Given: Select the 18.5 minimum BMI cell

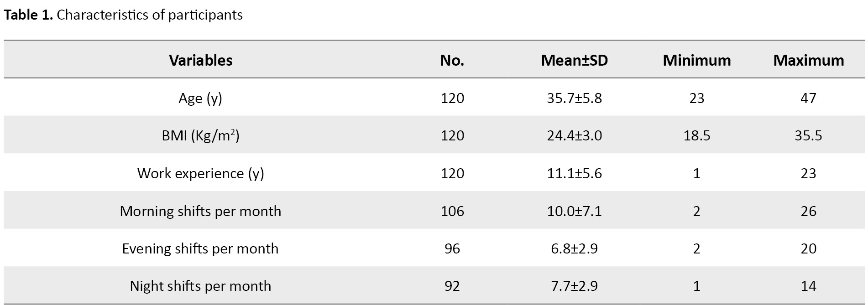Looking at the screenshot, I should [x=696, y=135].
